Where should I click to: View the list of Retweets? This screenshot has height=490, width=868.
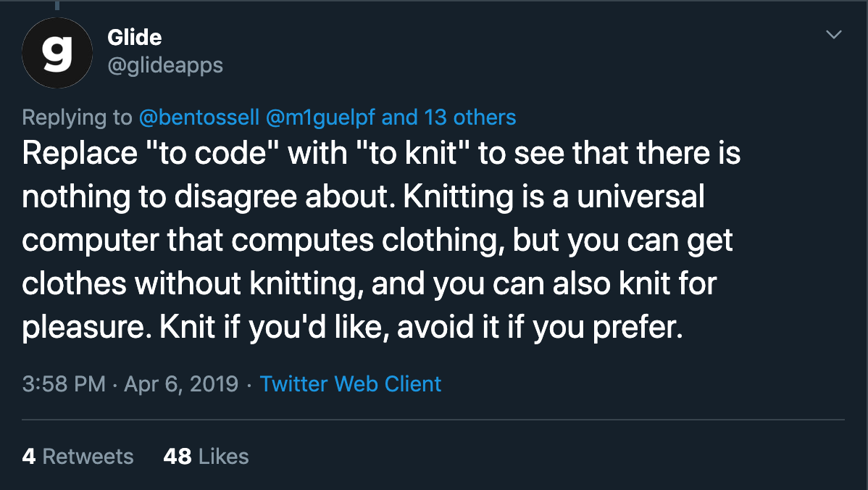click(x=88, y=456)
